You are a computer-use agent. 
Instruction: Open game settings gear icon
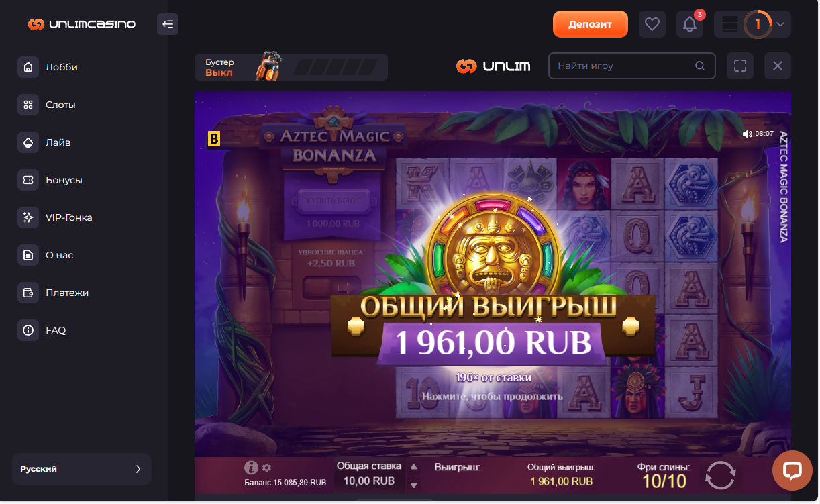(266, 468)
